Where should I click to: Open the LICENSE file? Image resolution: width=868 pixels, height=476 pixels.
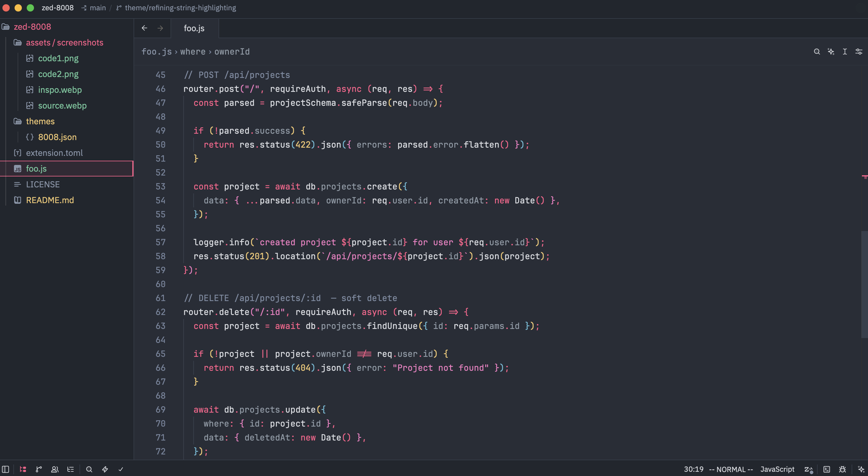pos(43,184)
